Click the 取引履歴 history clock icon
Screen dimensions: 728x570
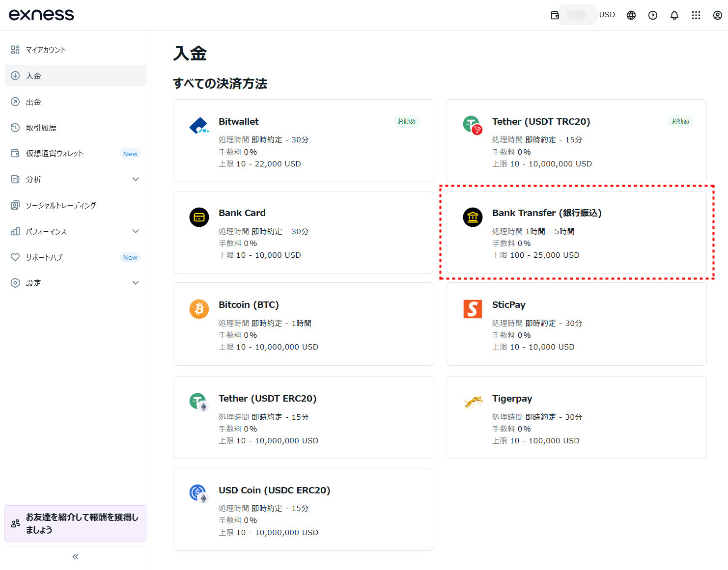click(15, 128)
